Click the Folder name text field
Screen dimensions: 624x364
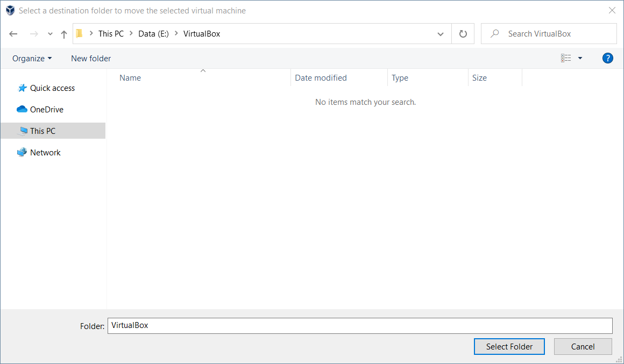(360, 325)
